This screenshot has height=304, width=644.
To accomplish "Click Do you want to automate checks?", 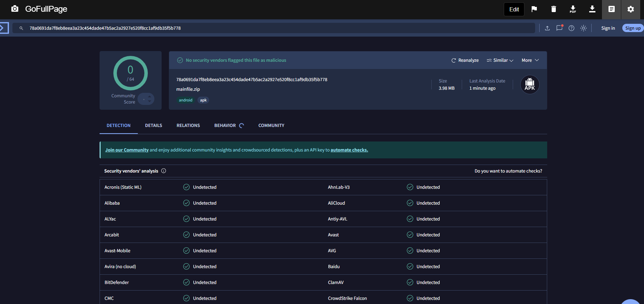I will 508,171.
